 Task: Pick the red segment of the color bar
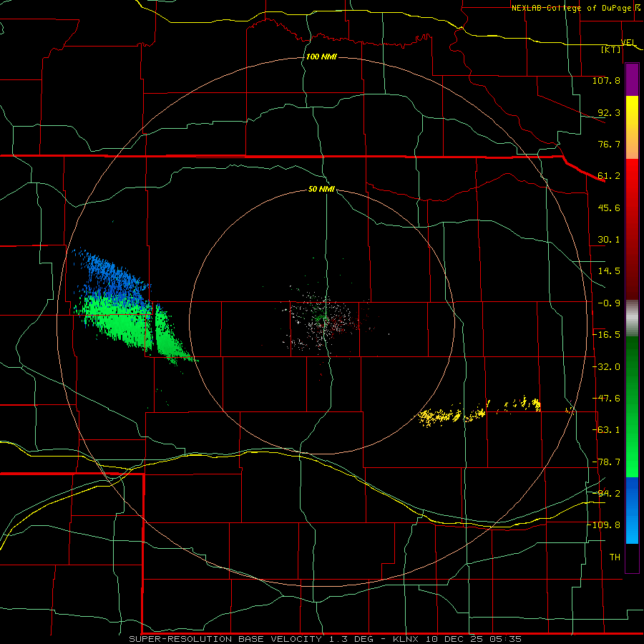point(632,229)
